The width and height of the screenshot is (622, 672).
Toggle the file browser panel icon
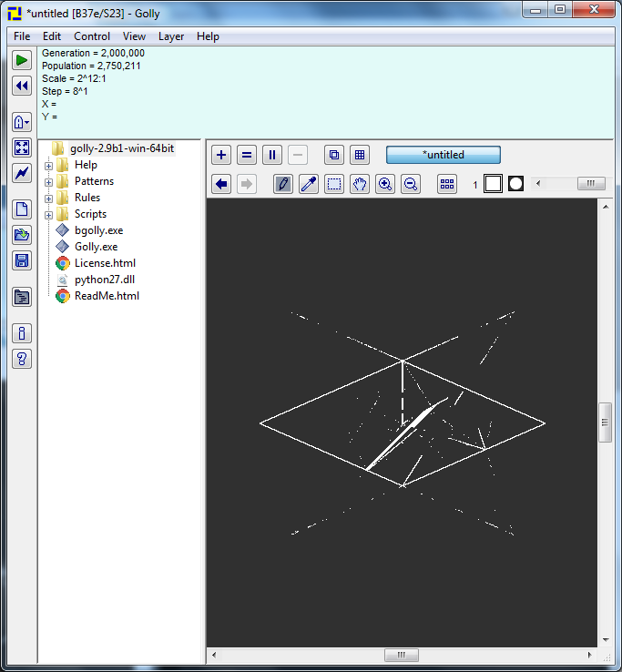coord(22,297)
